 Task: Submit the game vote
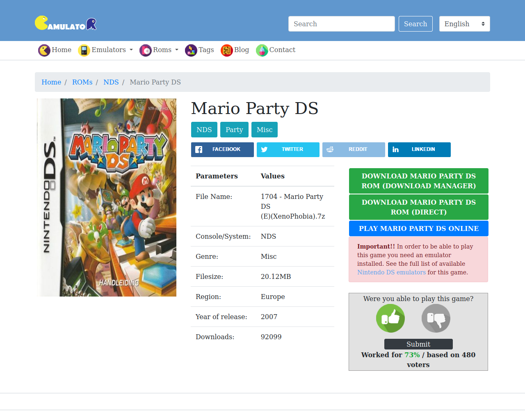point(418,344)
